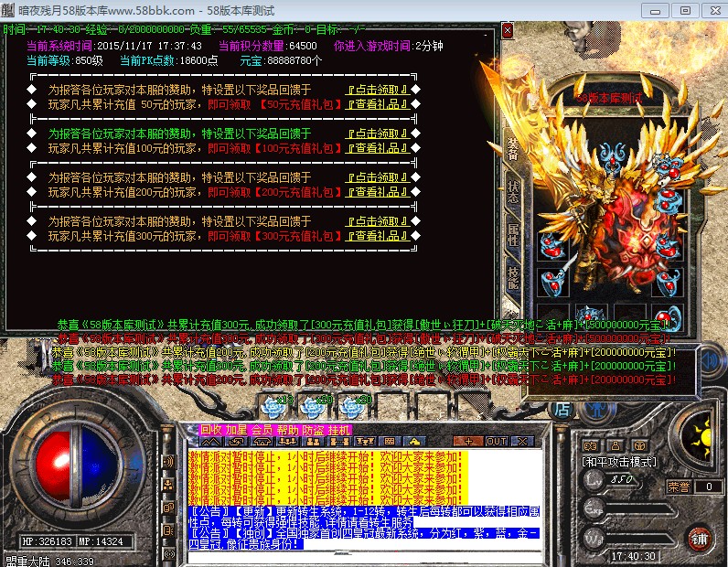
Task: Use second snow lotus item x20 in belt
Action: (x=313, y=407)
